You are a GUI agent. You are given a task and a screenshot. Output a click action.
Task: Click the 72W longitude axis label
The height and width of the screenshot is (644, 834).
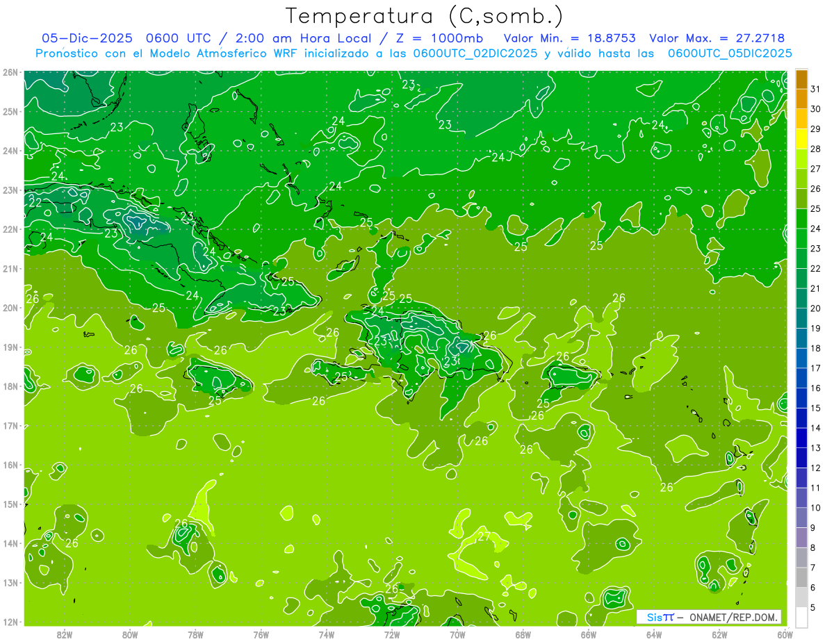(x=392, y=634)
